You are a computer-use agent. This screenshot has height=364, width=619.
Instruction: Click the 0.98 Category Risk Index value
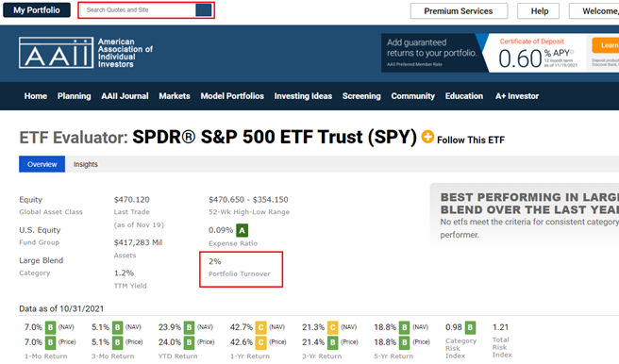(454, 327)
